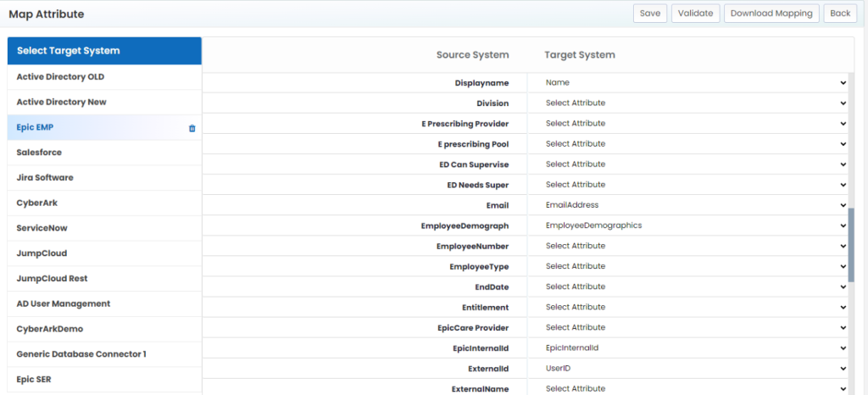Expand the ExternalId dropdown showing UserID
The image size is (868, 395).
[x=688, y=369]
